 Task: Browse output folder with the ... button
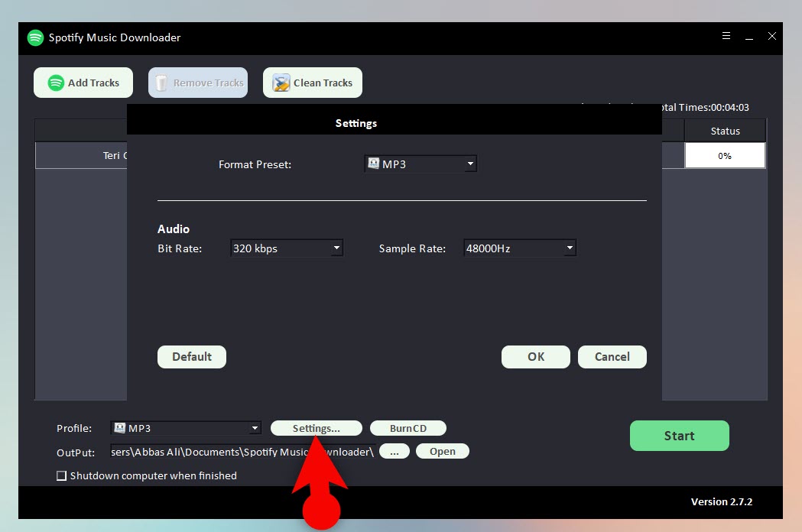[395, 451]
